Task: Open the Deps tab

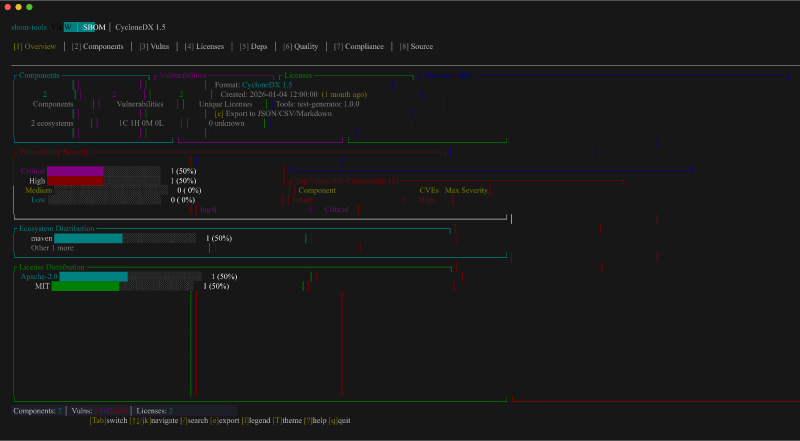Action: [x=253, y=47]
